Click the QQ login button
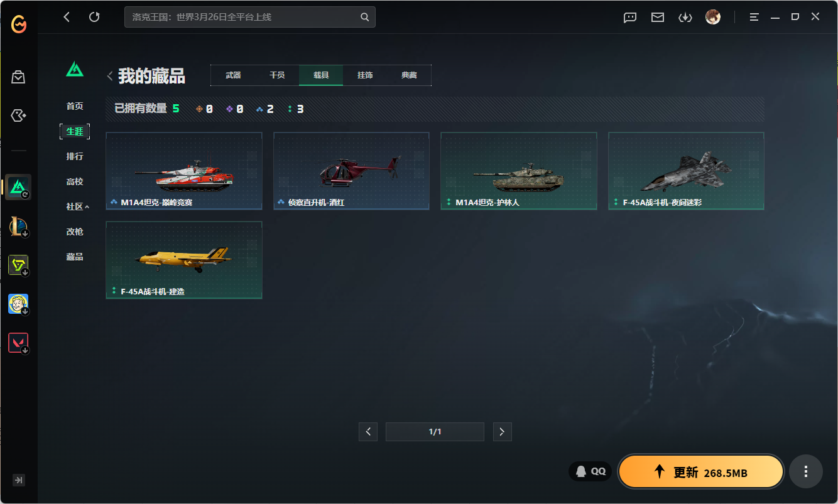838x504 pixels. [590, 471]
